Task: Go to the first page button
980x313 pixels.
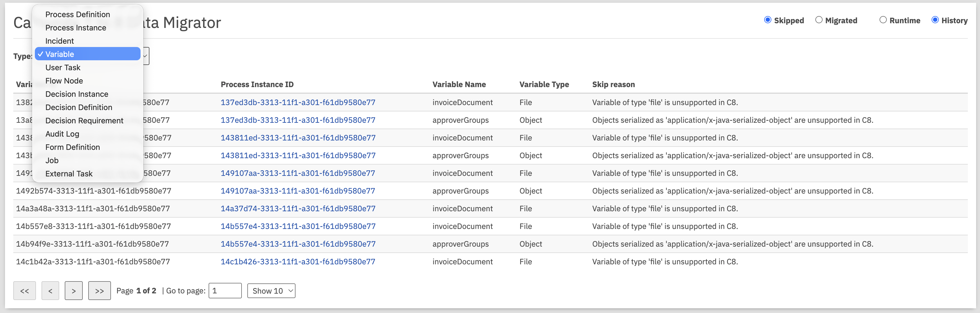Action: (x=24, y=291)
